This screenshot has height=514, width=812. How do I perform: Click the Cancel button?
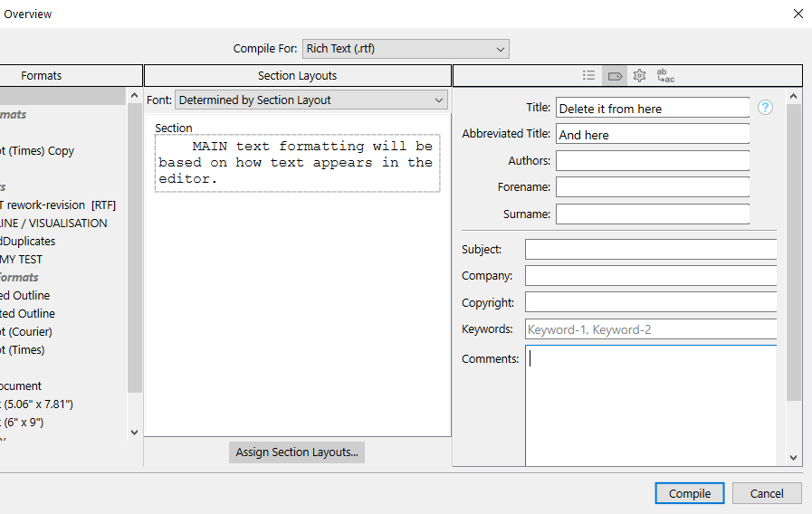pyautogui.click(x=767, y=493)
